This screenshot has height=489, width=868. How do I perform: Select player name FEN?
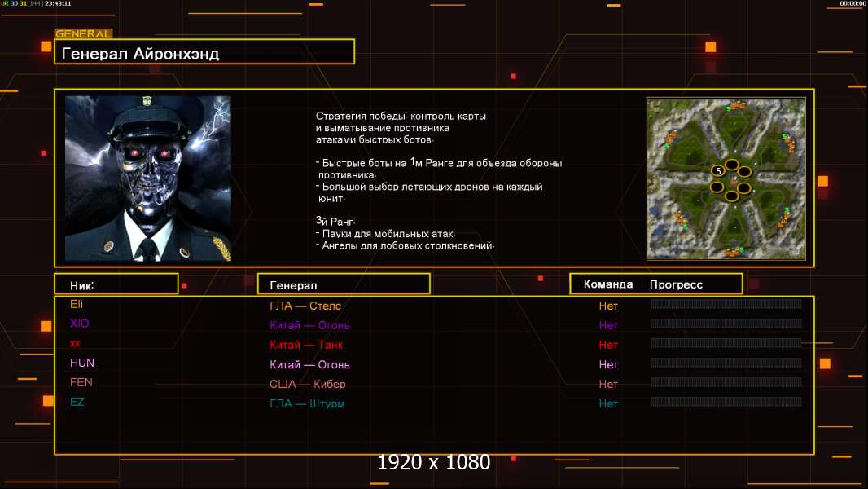coord(81,382)
